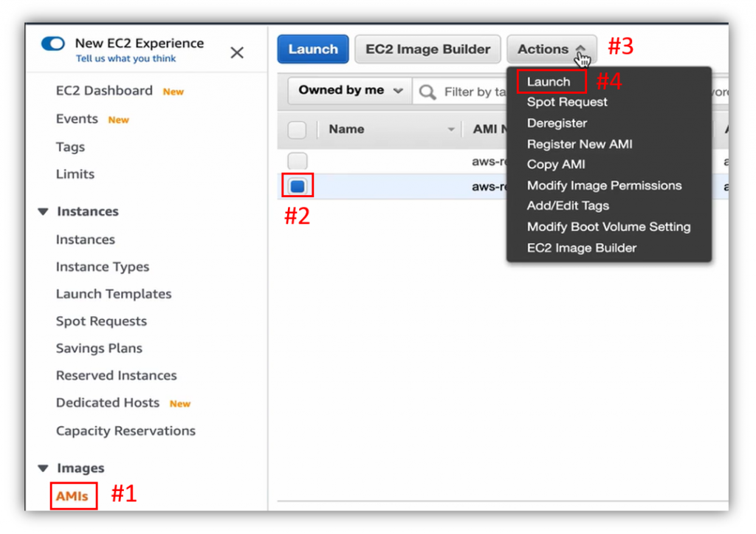
Task: Sort by the Name column header
Action: [347, 129]
